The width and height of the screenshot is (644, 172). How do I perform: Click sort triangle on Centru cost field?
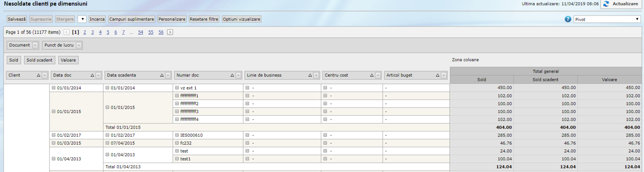click(x=372, y=76)
